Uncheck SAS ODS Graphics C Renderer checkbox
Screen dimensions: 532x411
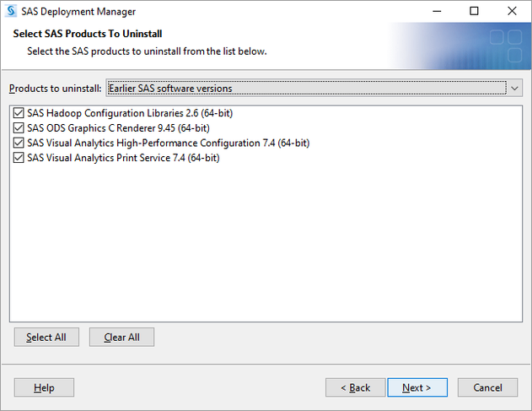19,128
